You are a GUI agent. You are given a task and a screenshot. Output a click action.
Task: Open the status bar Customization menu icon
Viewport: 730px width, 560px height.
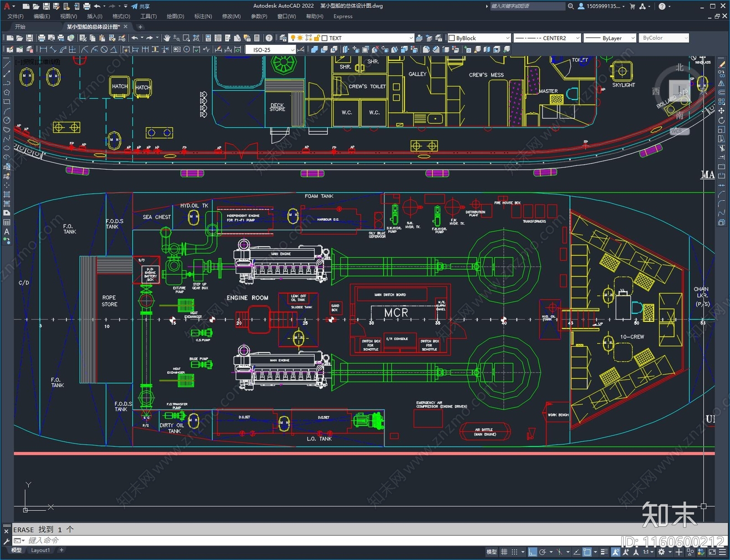[722, 552]
